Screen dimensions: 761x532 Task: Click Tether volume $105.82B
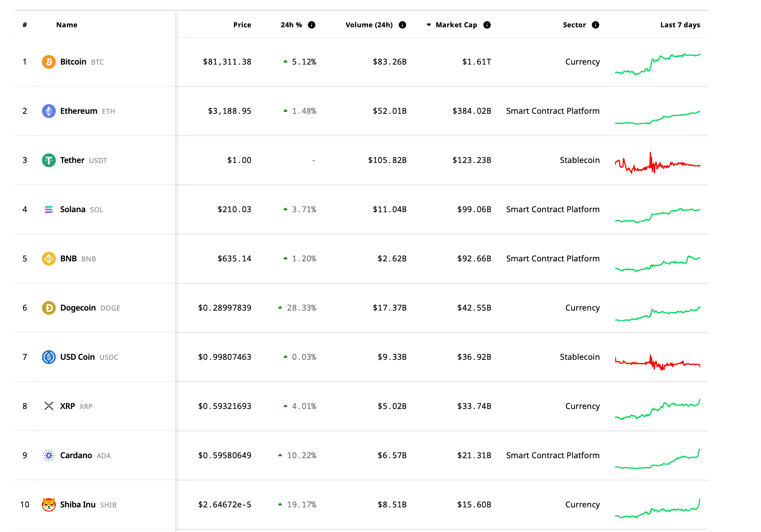click(387, 160)
